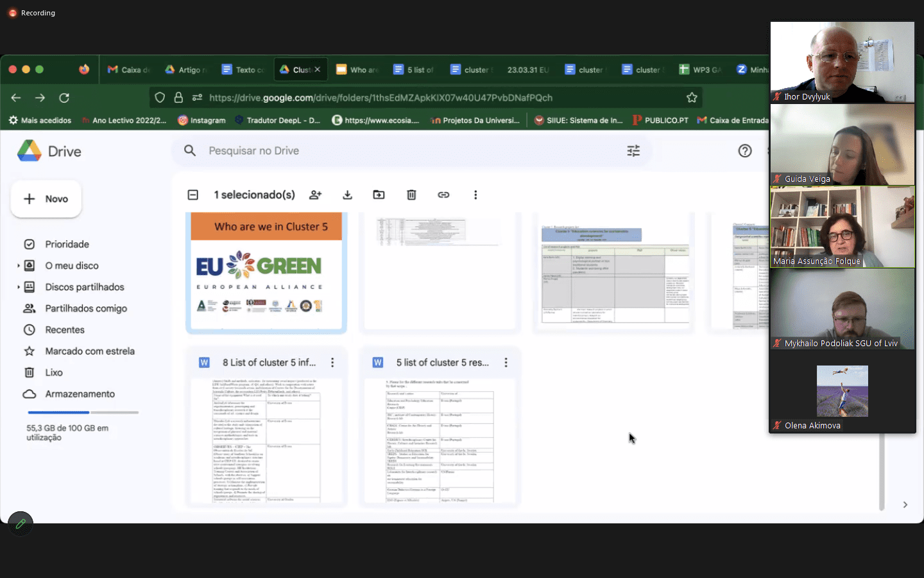Viewport: 924px width, 578px height.
Task: Open Discos partilhados in sidebar
Action: 85,287
